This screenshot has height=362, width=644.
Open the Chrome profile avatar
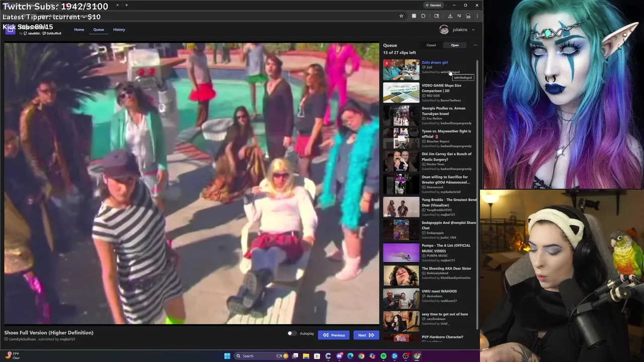(468, 16)
